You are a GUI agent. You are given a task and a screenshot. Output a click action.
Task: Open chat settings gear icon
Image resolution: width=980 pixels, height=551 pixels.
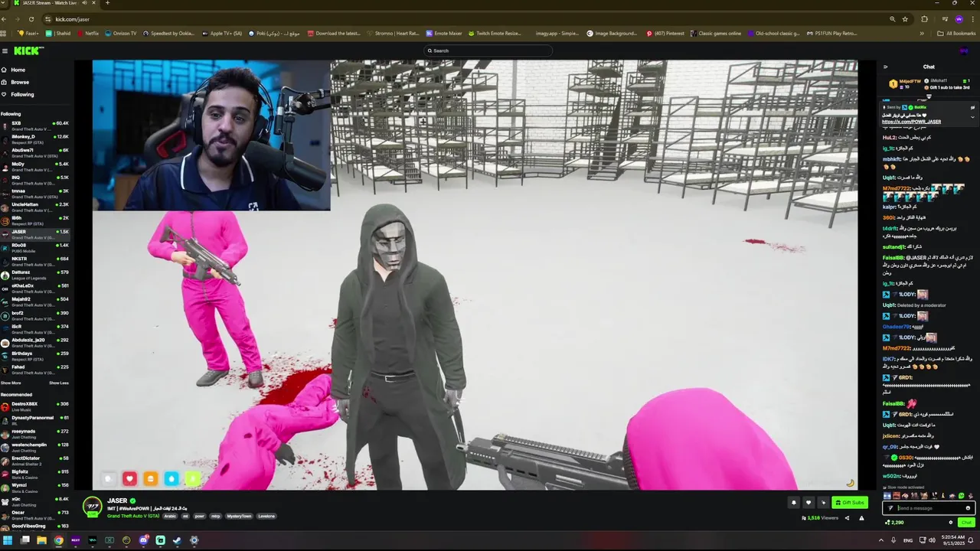click(951, 523)
